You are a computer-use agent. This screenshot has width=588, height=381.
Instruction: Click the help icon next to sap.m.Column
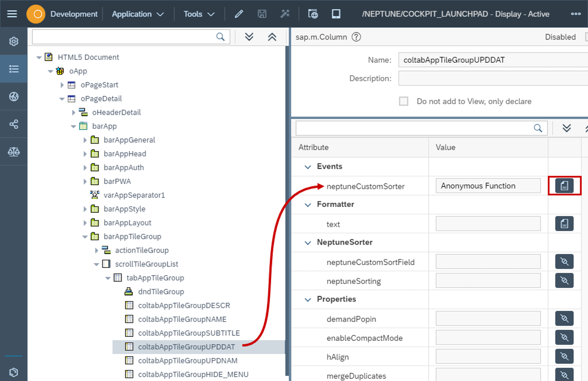click(356, 37)
